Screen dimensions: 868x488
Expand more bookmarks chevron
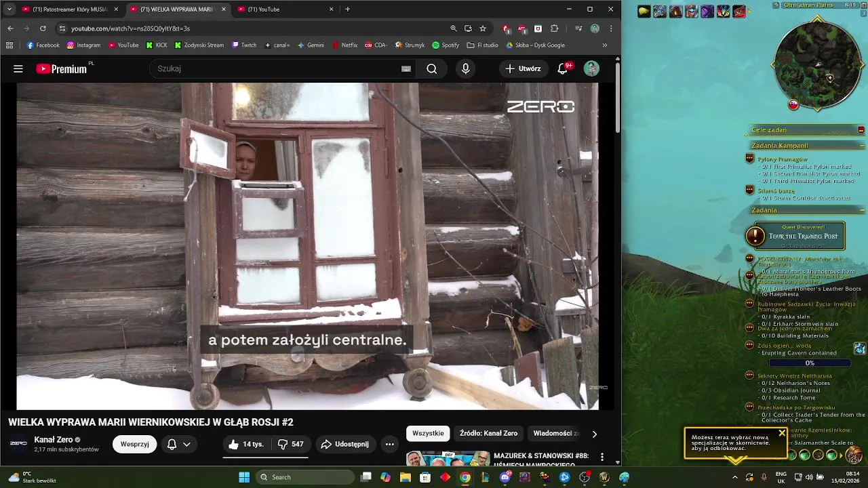tap(605, 45)
